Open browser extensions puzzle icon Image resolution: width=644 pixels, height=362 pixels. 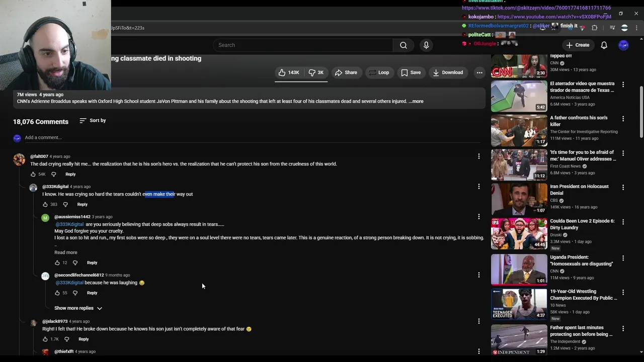pos(594,28)
